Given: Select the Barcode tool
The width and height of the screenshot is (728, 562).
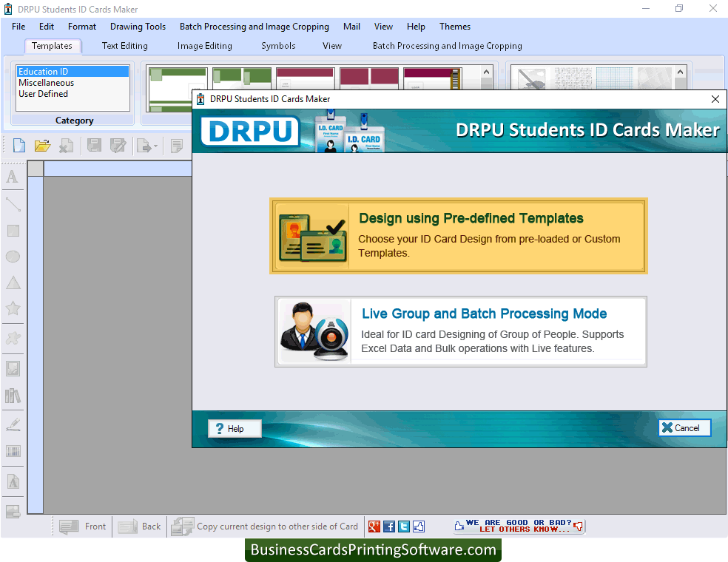Looking at the screenshot, I should pyautogui.click(x=13, y=451).
